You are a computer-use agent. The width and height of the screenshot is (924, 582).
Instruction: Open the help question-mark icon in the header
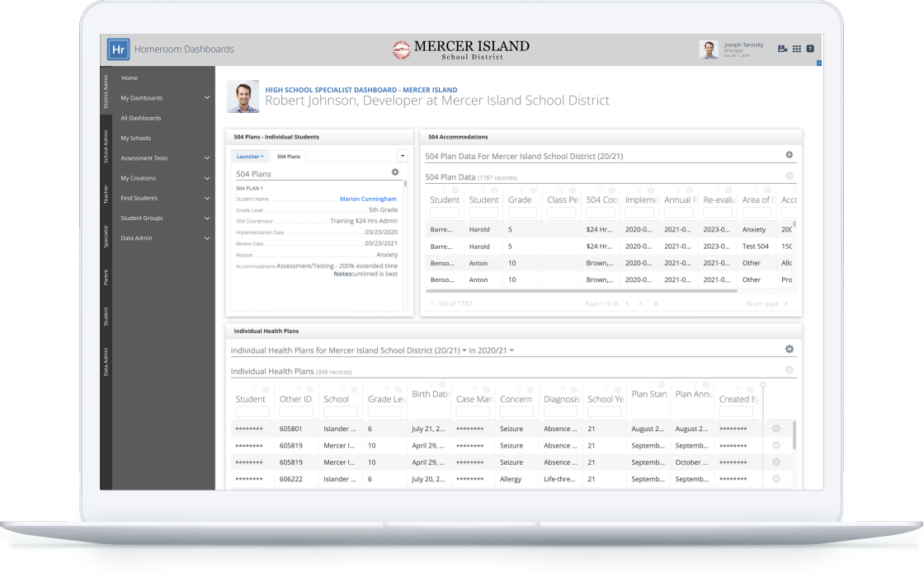[x=810, y=49]
